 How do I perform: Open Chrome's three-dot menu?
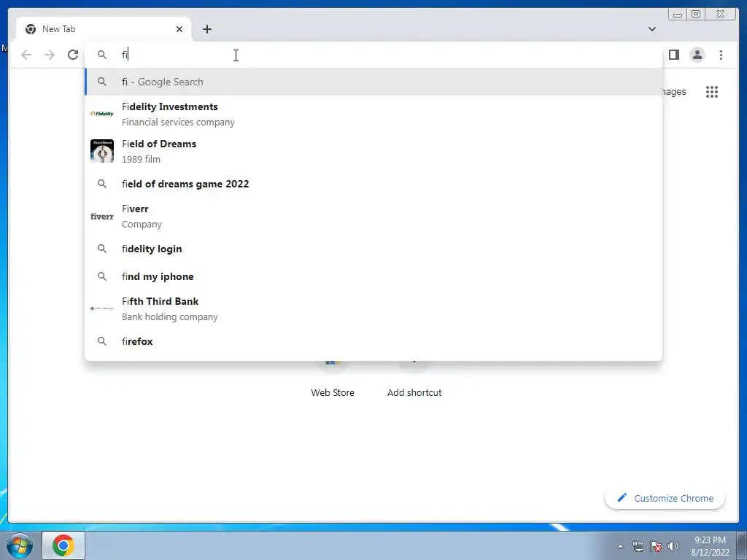[721, 55]
